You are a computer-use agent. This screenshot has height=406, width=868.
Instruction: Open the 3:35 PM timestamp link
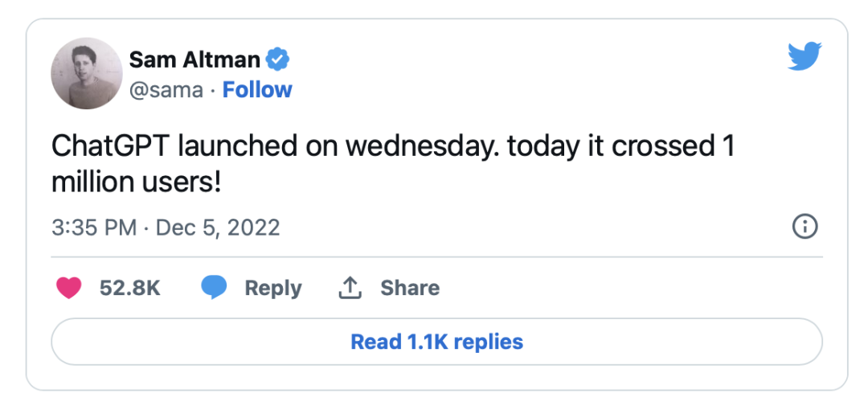click(94, 228)
